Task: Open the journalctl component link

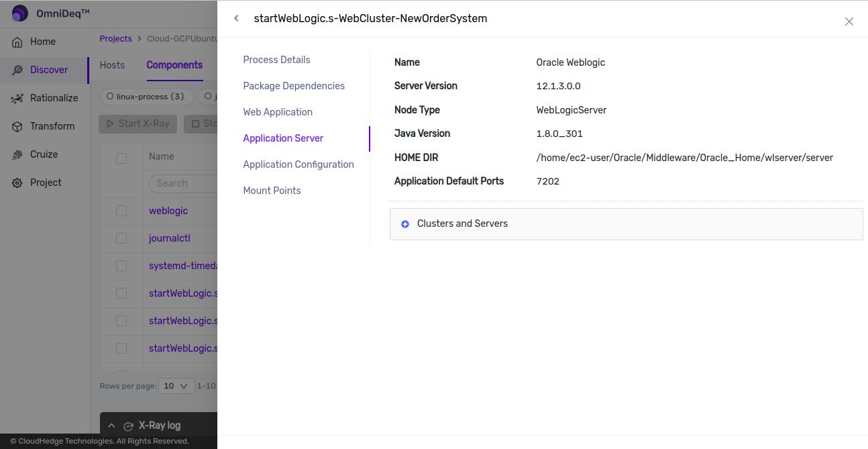Action: click(170, 238)
